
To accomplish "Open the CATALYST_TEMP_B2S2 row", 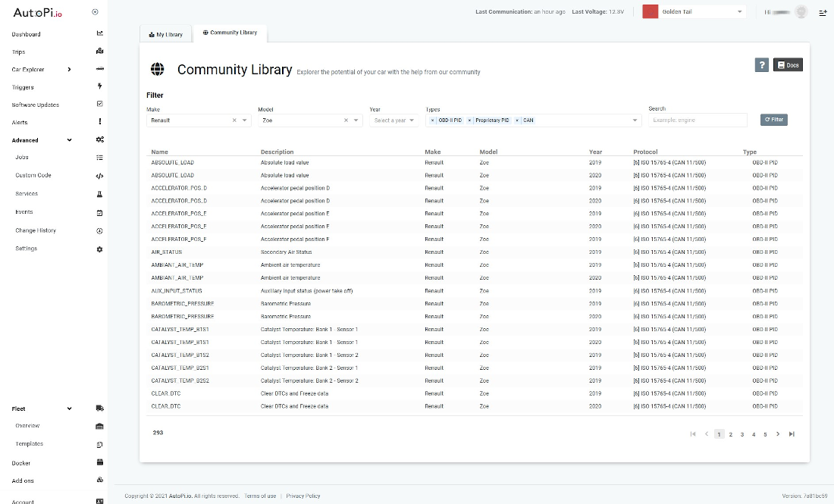I will pyautogui.click(x=475, y=380).
